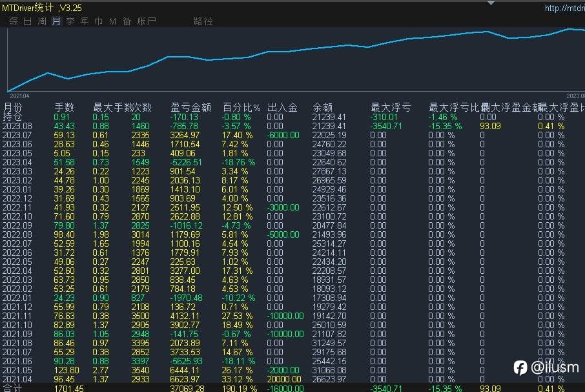
Task: Click deposit value 20000.00 in 2021.04 row
Action: point(284,379)
